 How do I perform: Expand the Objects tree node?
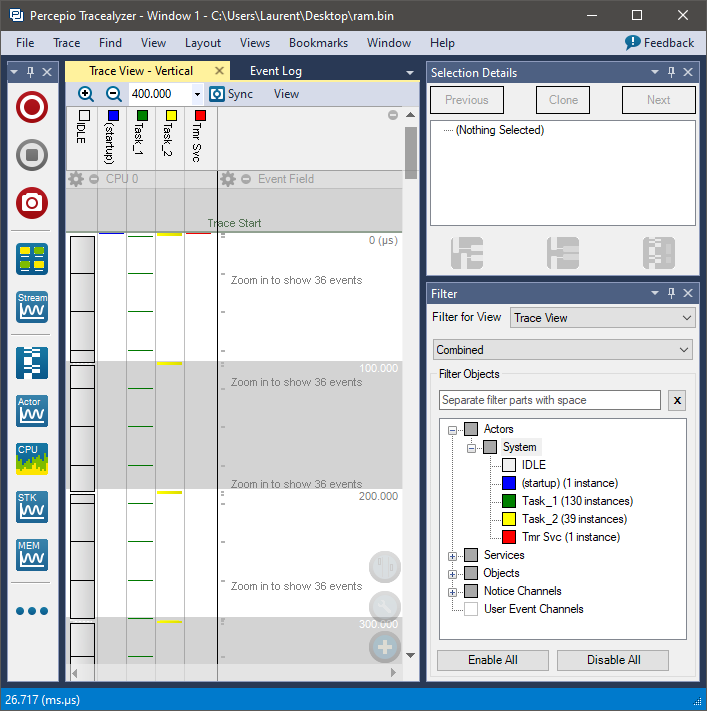coord(452,574)
